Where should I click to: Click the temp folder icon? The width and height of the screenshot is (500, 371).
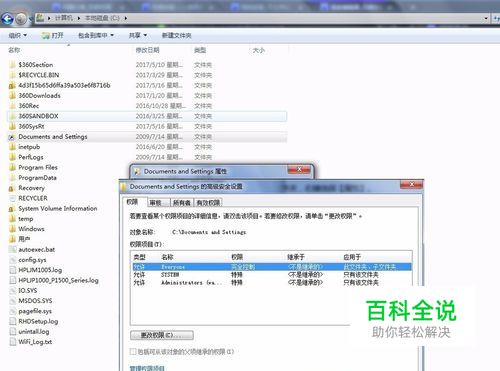pos(12,219)
